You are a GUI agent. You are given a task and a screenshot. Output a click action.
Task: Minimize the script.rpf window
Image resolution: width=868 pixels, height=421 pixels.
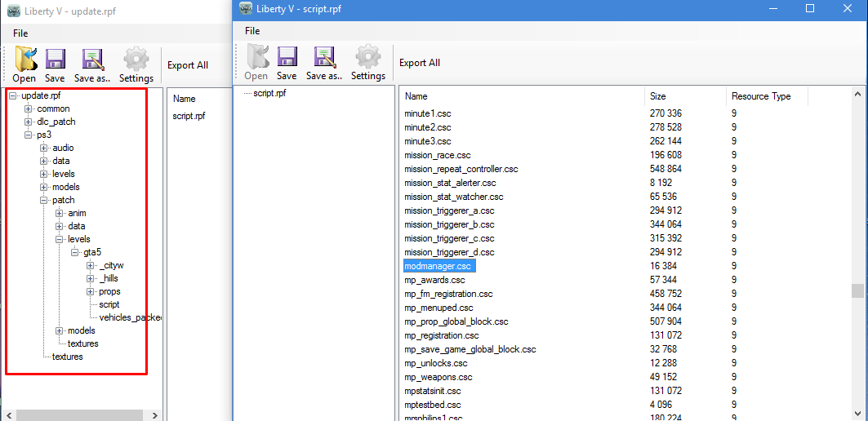point(772,8)
